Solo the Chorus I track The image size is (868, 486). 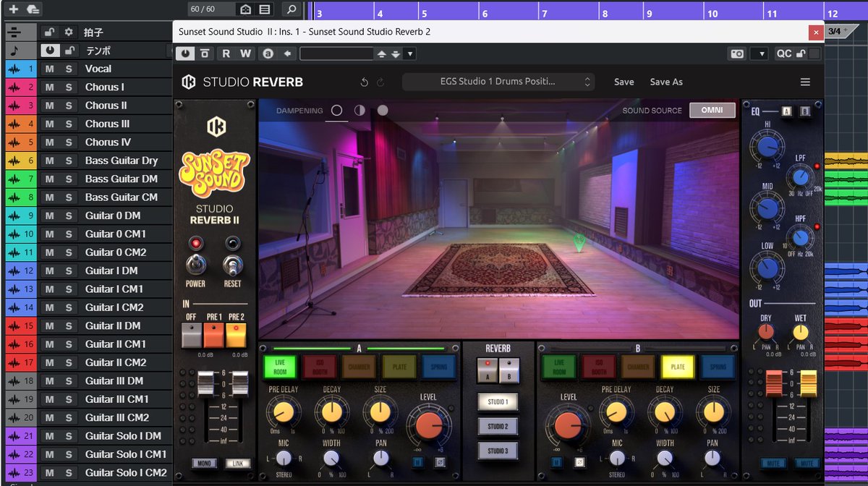69,87
